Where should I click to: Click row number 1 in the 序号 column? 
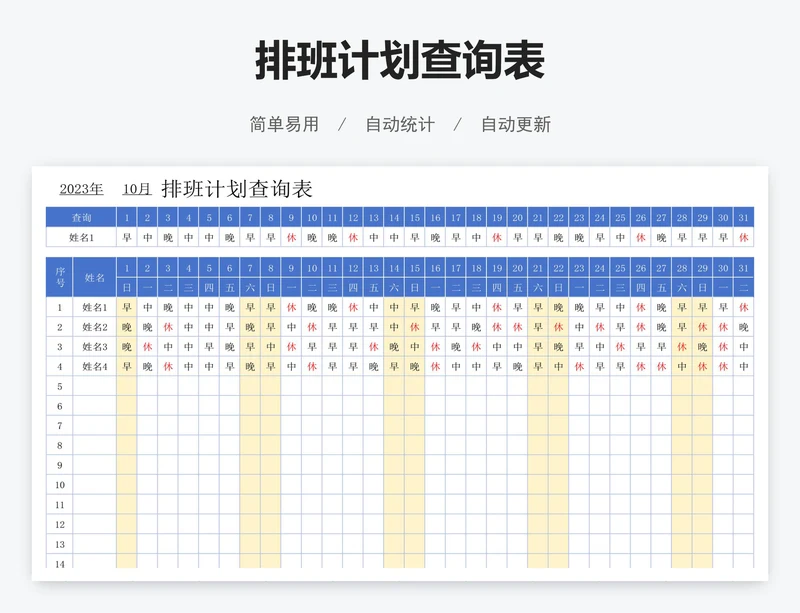coord(60,307)
